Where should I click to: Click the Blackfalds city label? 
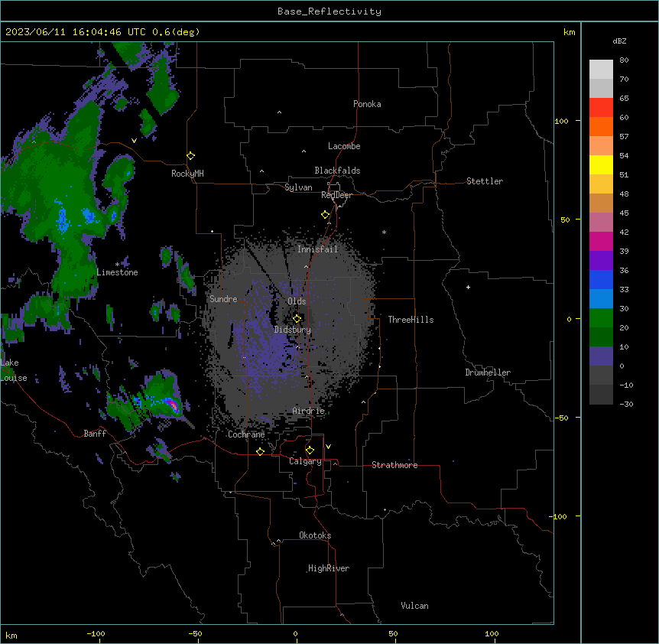point(337,171)
